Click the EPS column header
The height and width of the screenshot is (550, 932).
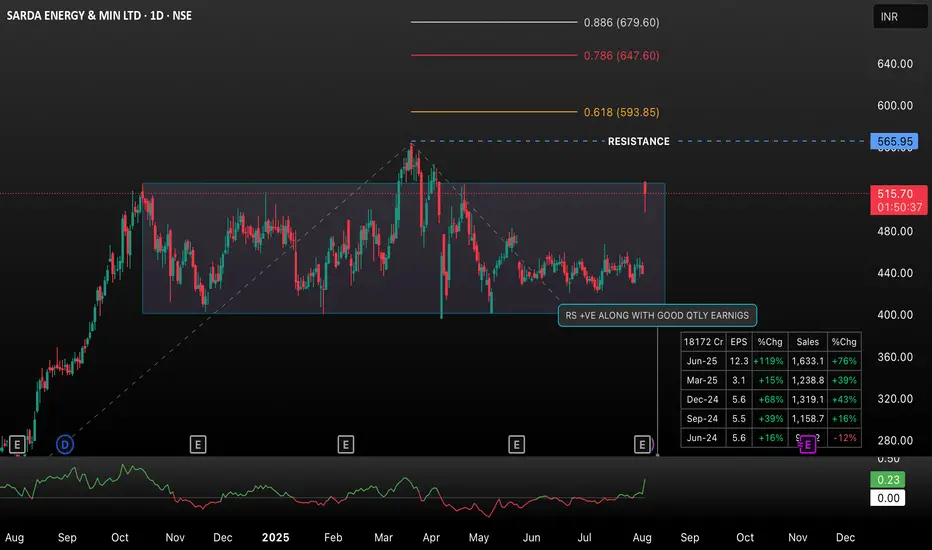click(738, 342)
